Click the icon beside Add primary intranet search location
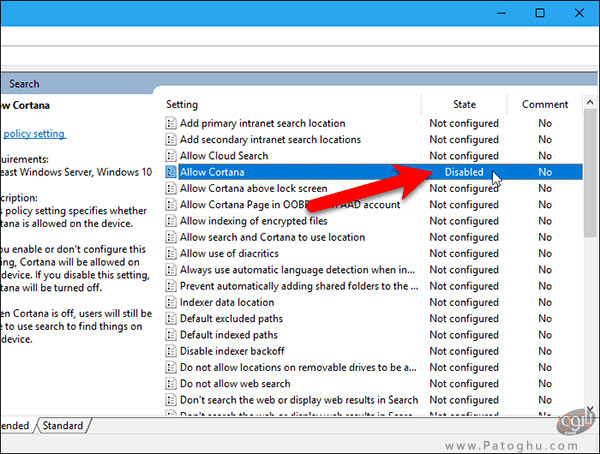600x454 pixels. [x=171, y=123]
